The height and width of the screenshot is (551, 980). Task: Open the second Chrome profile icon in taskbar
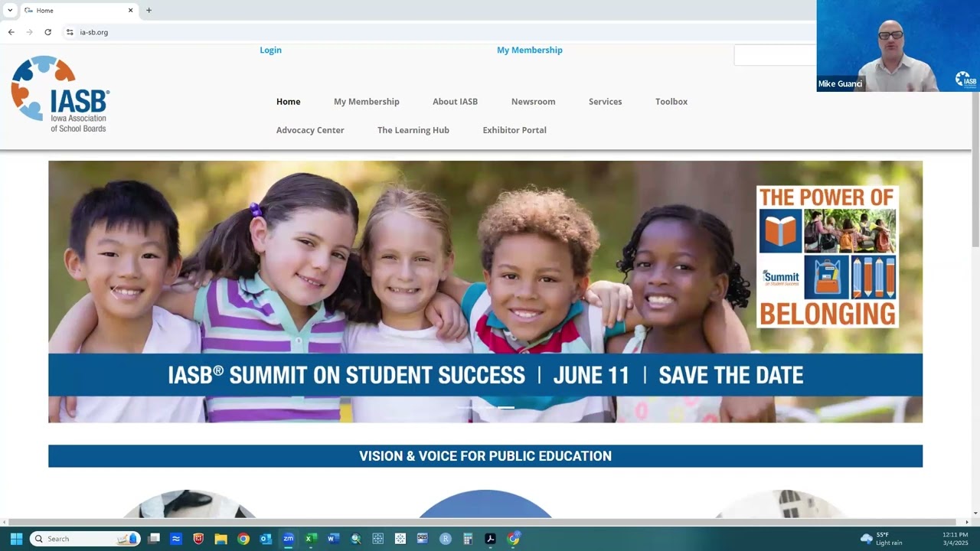tap(514, 539)
